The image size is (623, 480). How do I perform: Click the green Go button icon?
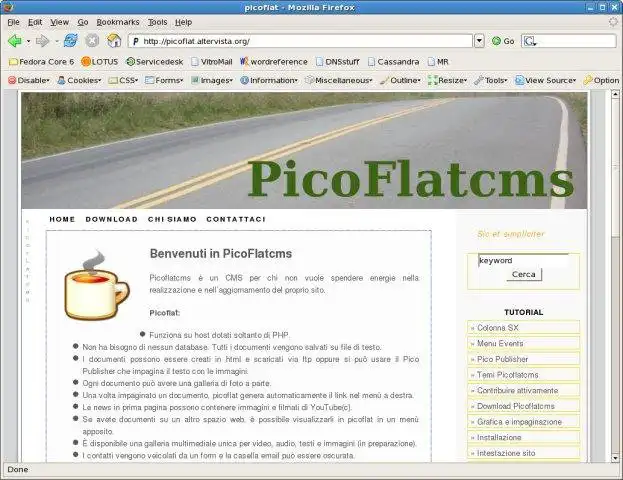point(503,41)
